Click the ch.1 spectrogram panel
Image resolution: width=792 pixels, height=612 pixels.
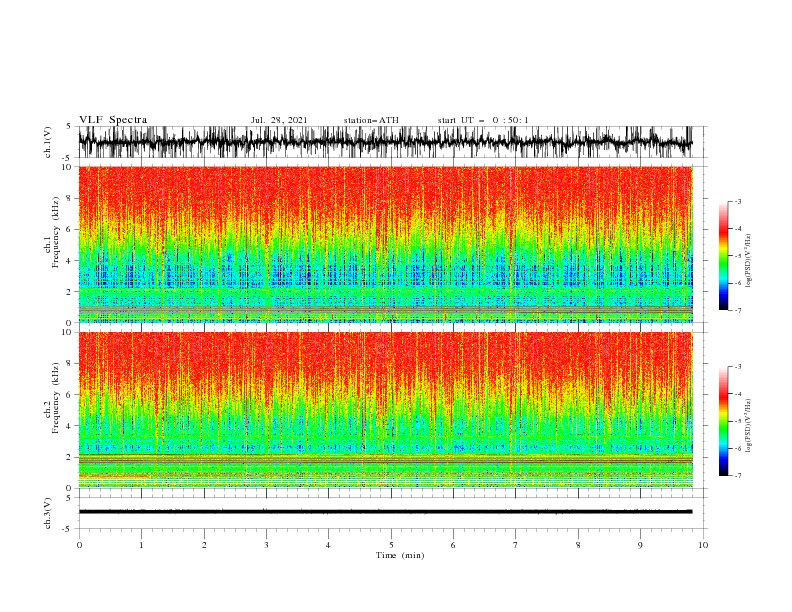[x=385, y=244]
